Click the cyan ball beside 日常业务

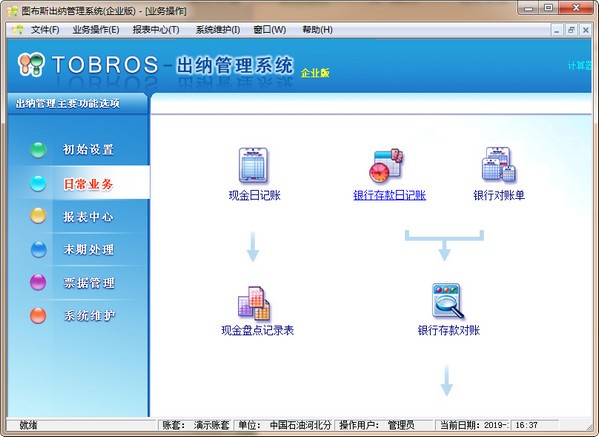pyautogui.click(x=38, y=183)
